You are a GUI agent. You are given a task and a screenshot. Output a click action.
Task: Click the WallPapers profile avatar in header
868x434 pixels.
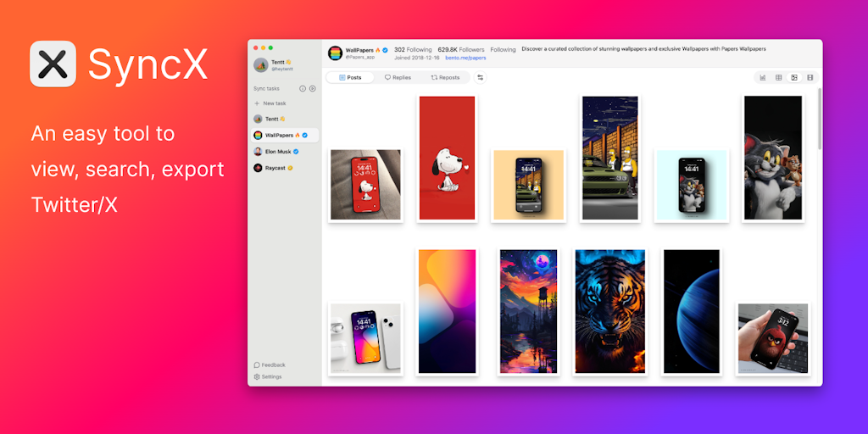point(336,53)
